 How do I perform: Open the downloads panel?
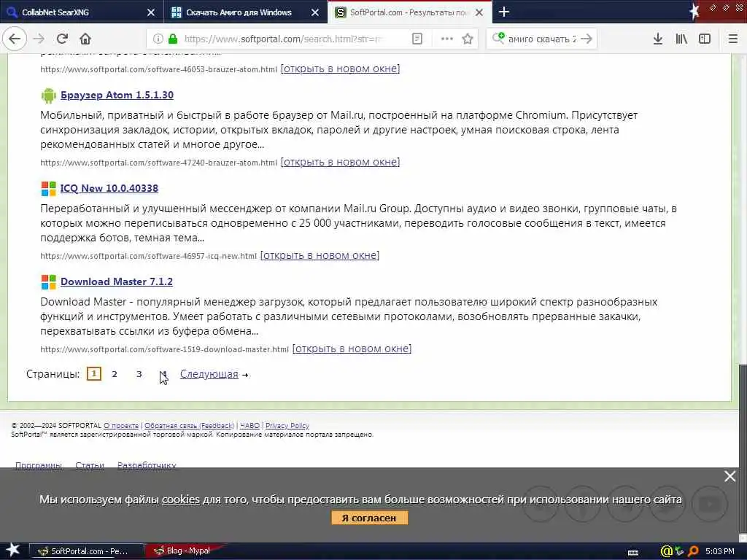(658, 39)
